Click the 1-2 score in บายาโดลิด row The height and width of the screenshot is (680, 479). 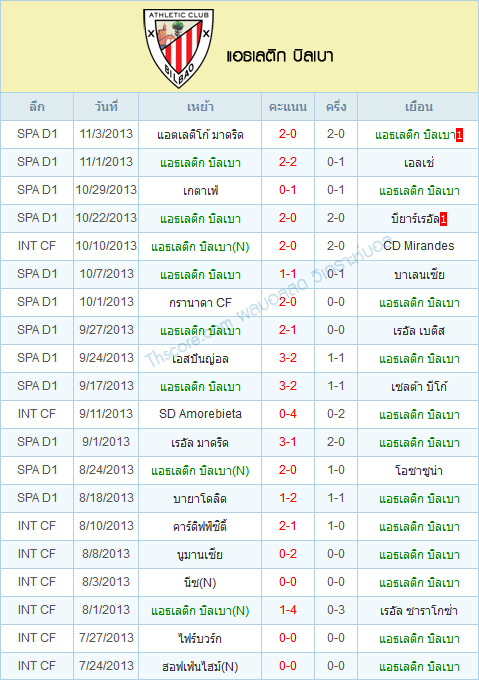(288, 497)
